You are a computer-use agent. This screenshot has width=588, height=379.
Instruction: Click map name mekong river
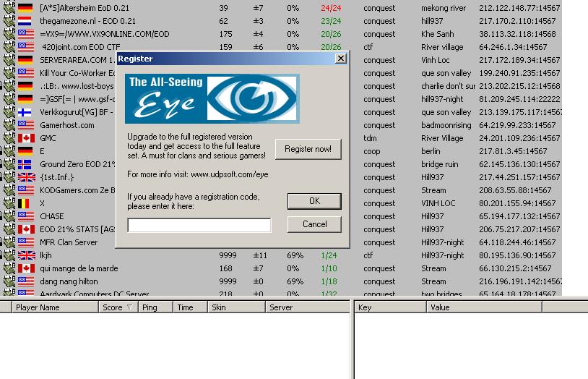(444, 8)
